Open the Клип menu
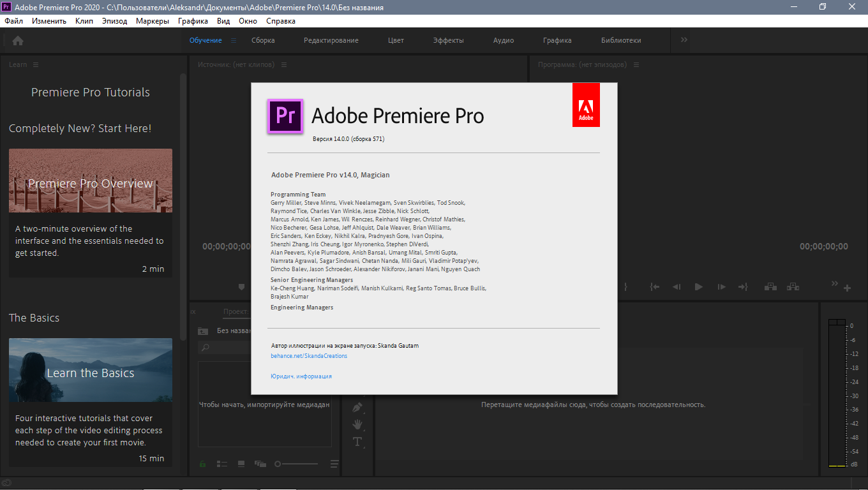The height and width of the screenshot is (490, 868). coord(84,21)
